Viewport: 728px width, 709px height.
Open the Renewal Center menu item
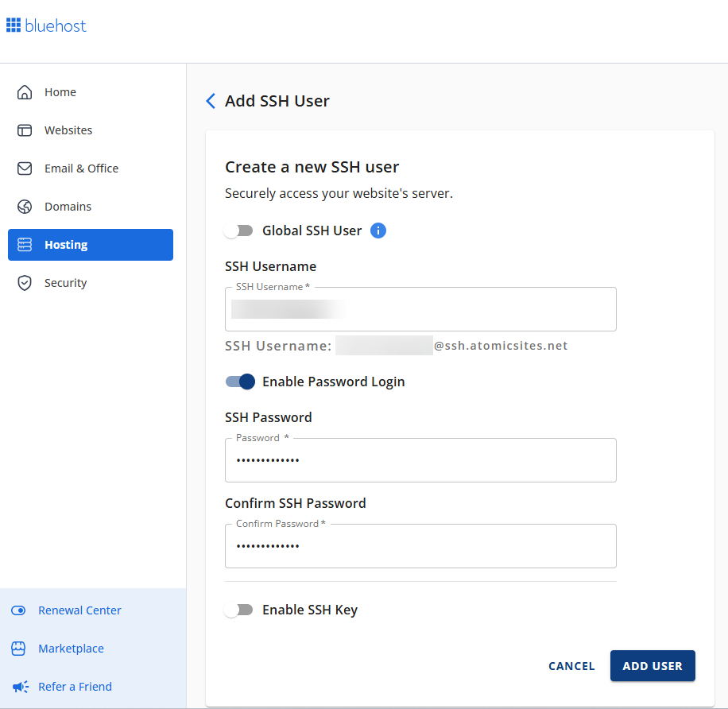point(79,610)
